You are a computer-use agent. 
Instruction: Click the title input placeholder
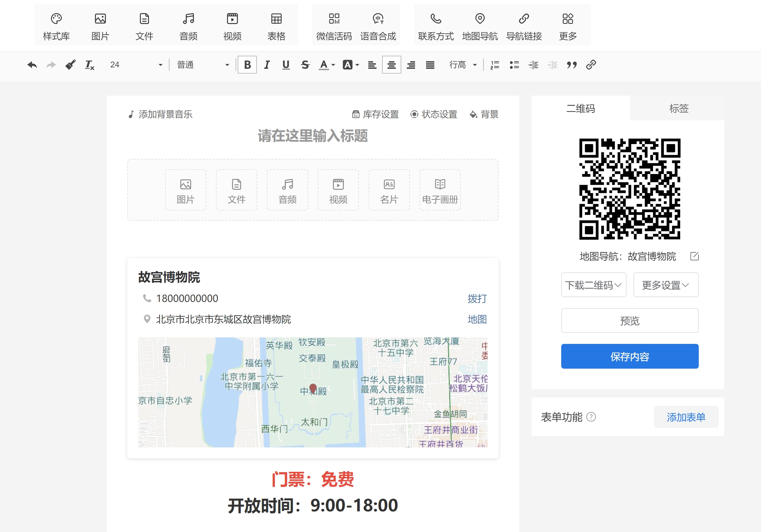313,136
